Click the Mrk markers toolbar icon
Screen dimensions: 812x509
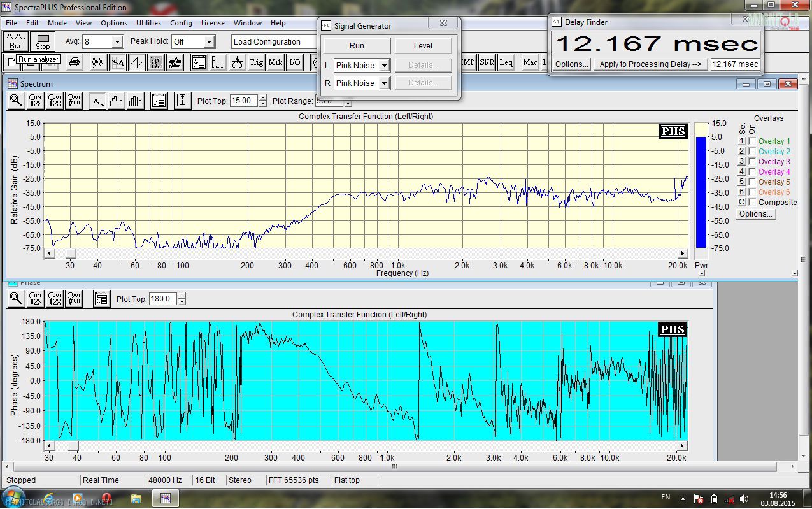pyautogui.click(x=275, y=62)
